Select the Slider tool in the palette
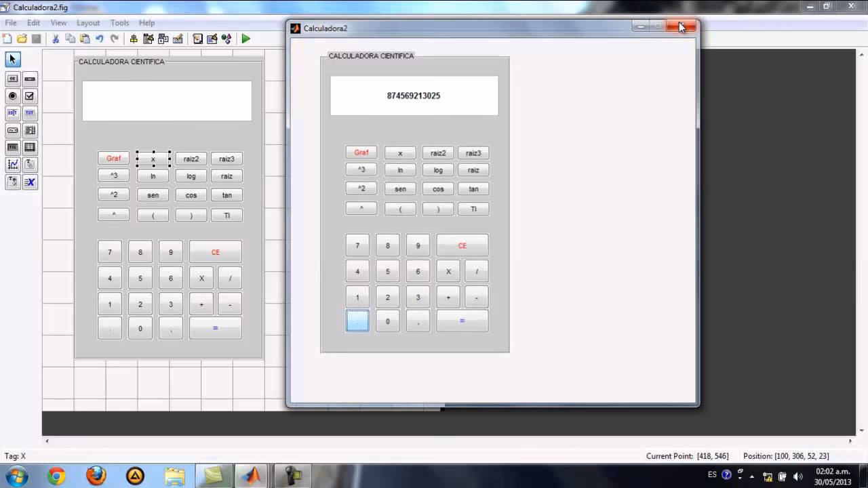Viewport: 868px width, 488px height. point(30,79)
